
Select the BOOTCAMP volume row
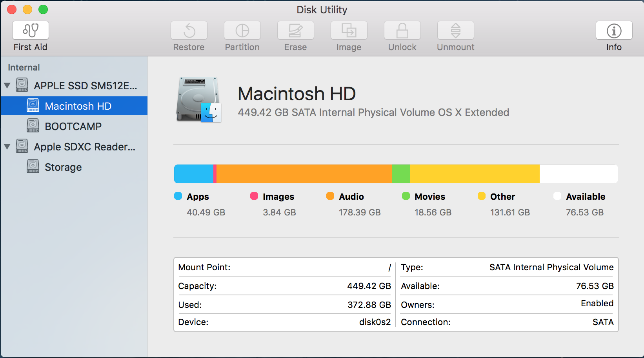[x=74, y=126]
